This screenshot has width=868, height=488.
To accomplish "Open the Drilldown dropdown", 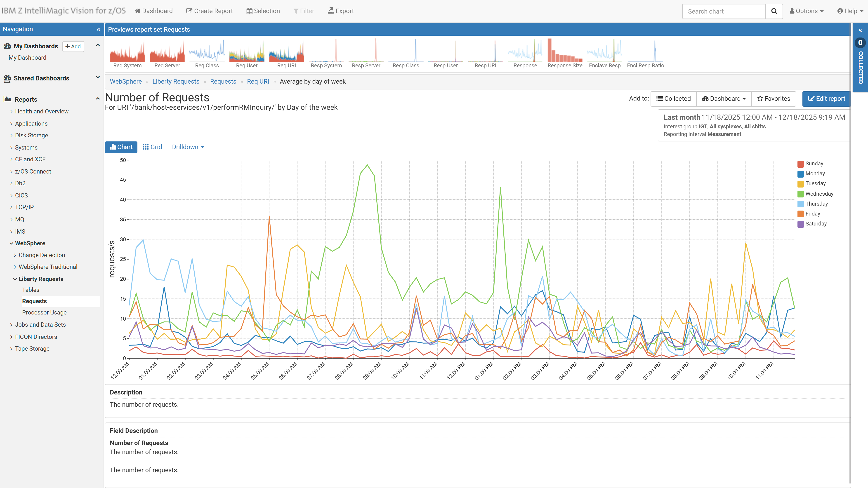I will [x=188, y=147].
